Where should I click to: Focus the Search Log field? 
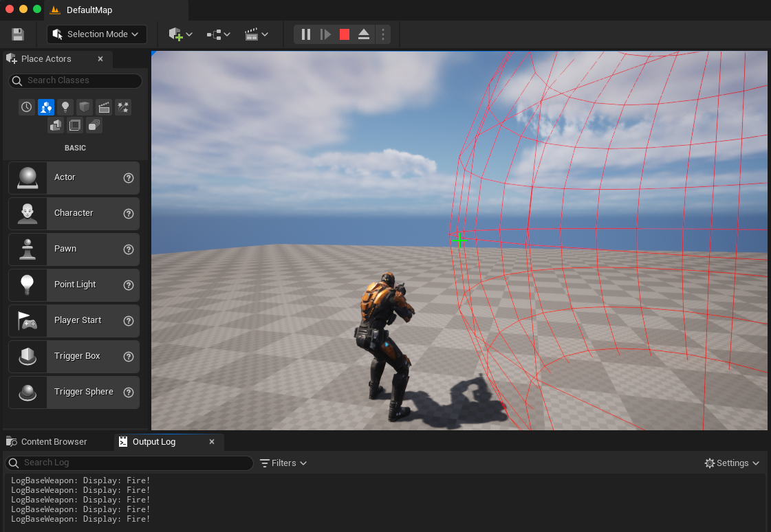129,463
